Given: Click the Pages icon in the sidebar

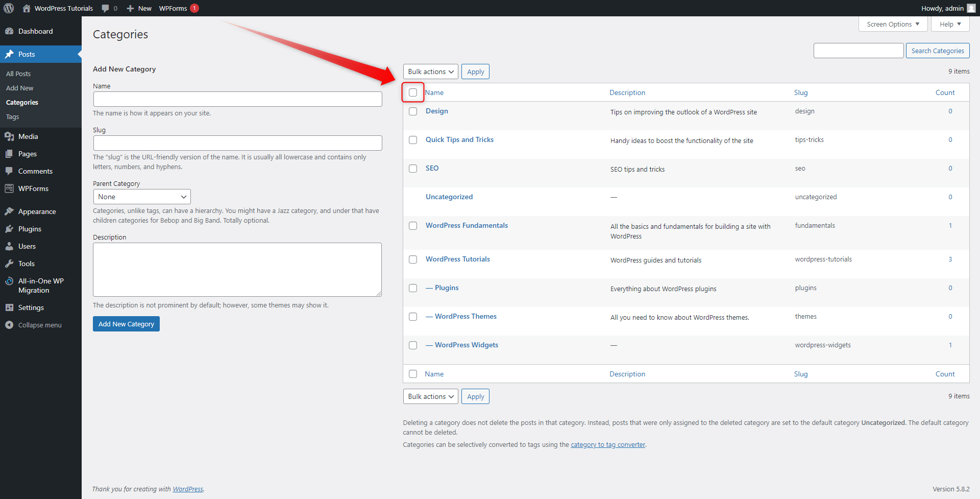Looking at the screenshot, I should [9, 154].
